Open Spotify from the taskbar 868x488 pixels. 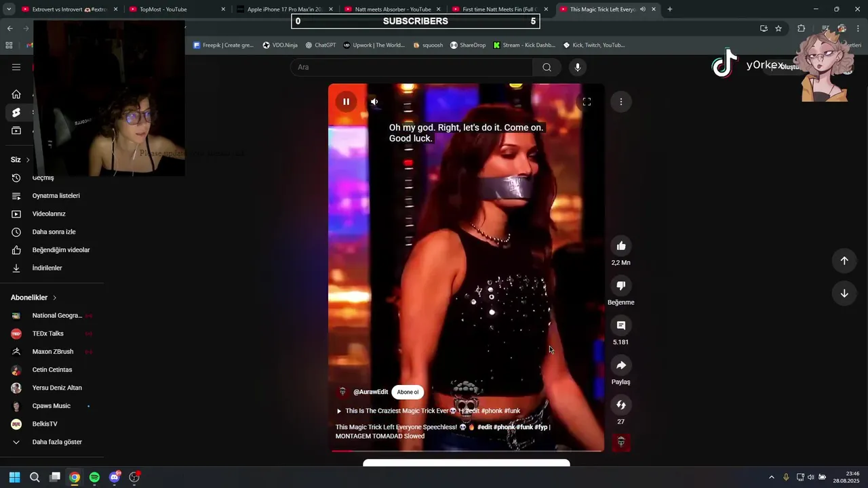[x=94, y=477]
